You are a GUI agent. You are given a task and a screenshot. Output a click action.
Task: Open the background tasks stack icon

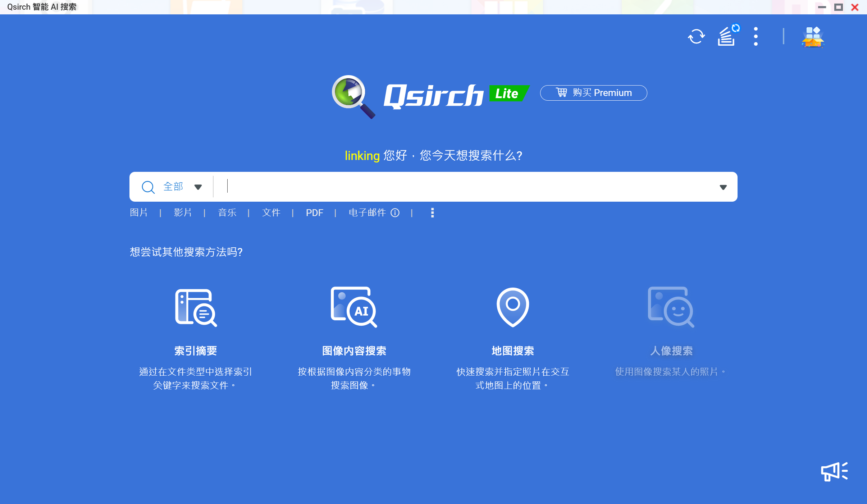tap(726, 36)
